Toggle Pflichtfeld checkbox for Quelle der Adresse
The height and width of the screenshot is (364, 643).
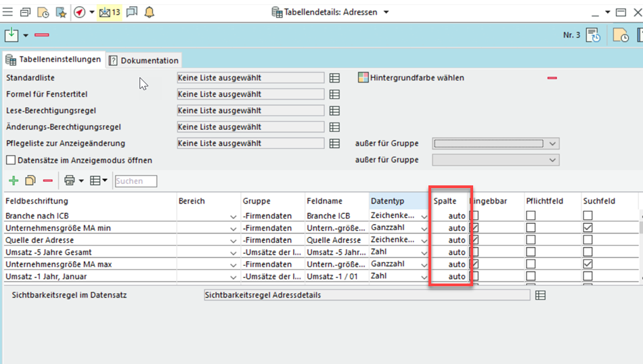coord(531,240)
